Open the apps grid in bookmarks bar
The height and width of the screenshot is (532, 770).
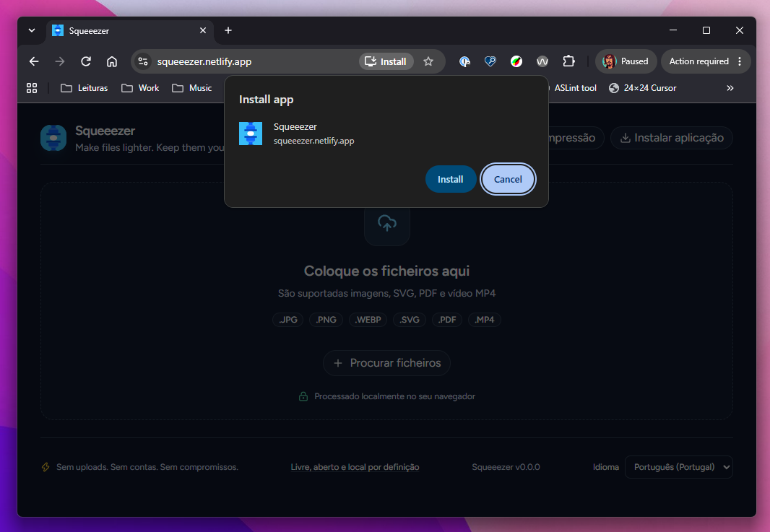[32, 88]
